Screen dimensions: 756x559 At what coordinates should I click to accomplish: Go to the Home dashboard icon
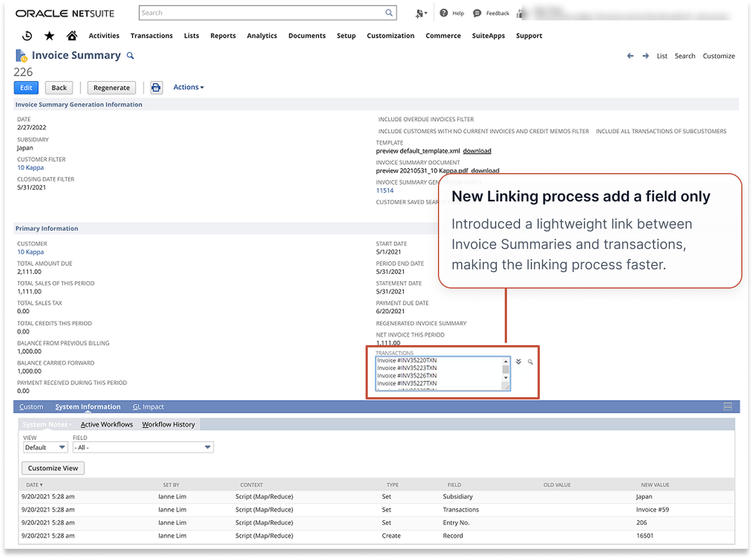[72, 36]
